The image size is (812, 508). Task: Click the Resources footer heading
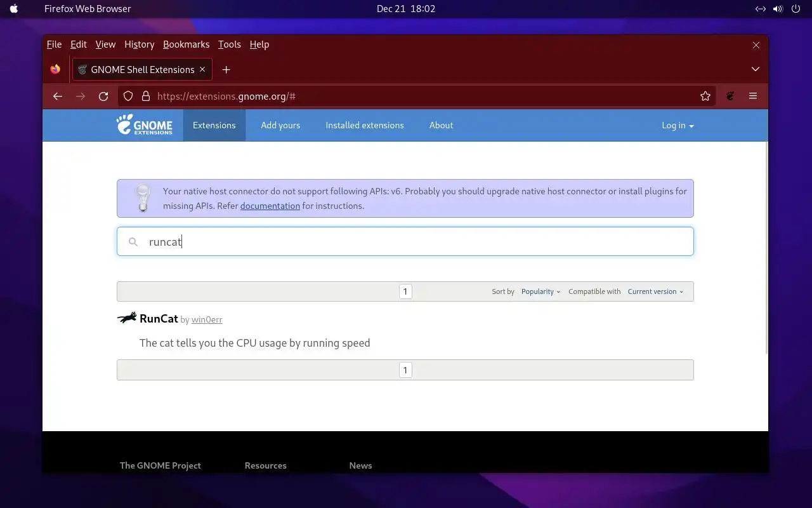click(x=266, y=465)
